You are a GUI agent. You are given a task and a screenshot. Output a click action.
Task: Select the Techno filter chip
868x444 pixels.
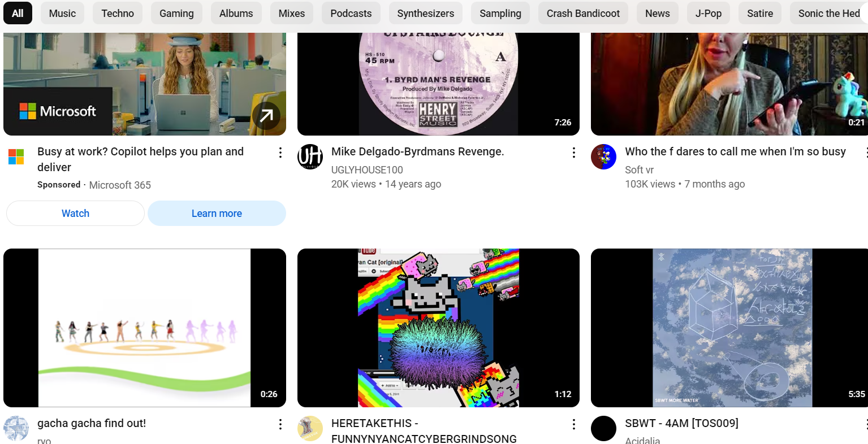tap(118, 13)
